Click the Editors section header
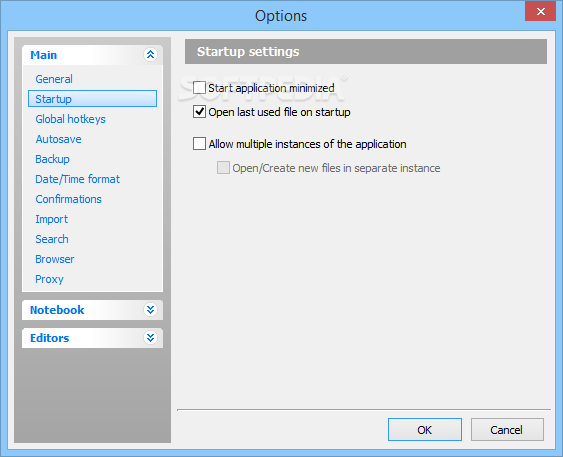Screen dimensions: 563x457 92,338
